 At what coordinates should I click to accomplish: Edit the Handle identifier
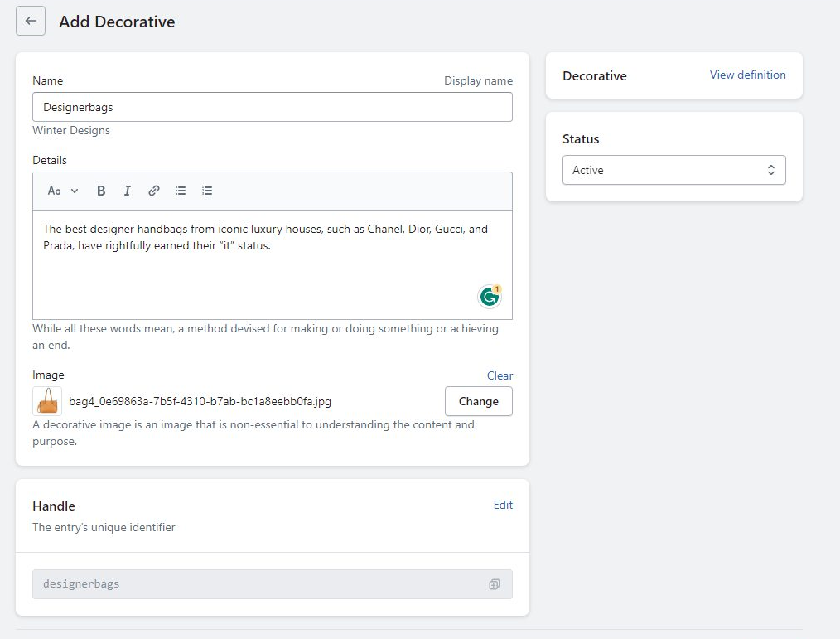coord(503,505)
